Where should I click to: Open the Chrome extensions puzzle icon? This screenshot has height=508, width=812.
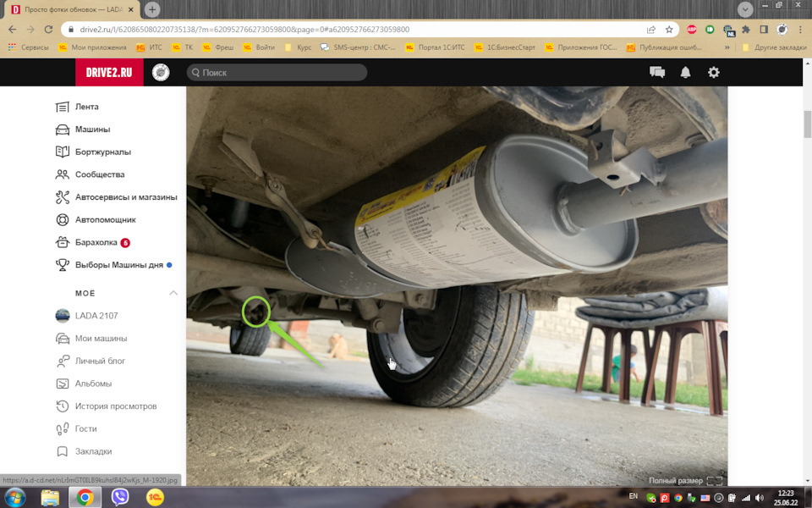(x=746, y=29)
